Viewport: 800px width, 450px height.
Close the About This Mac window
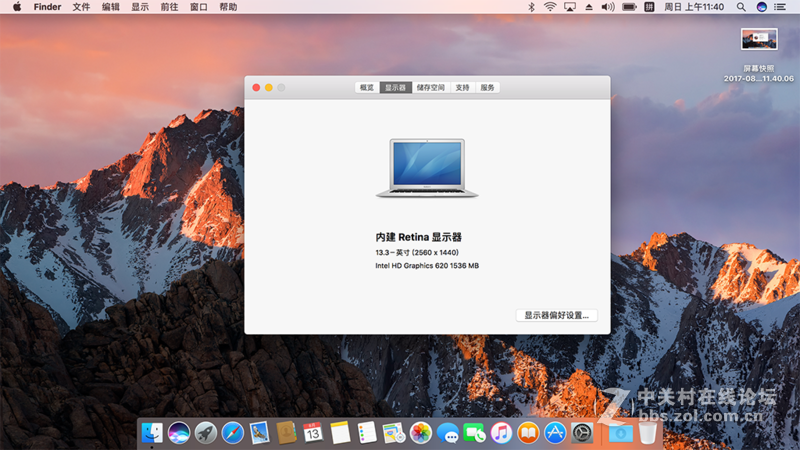256,88
